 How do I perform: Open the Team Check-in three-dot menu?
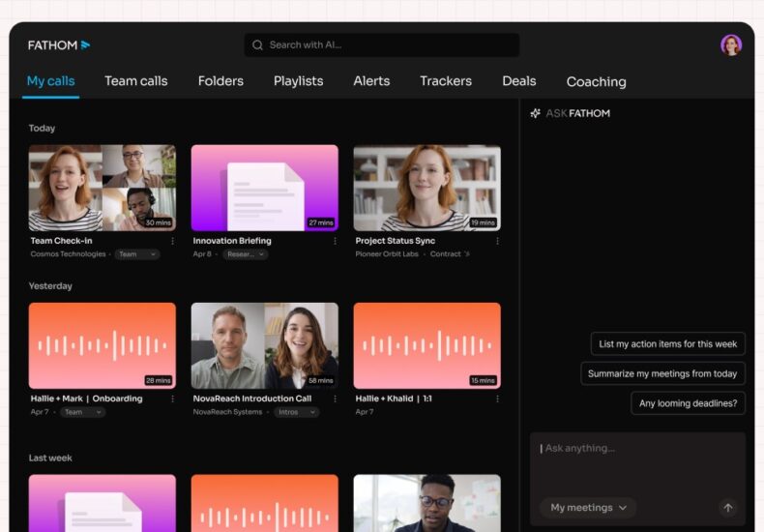[x=173, y=241]
